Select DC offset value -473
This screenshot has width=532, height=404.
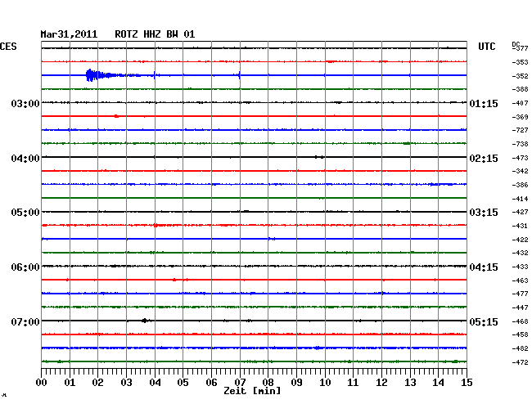521,158
